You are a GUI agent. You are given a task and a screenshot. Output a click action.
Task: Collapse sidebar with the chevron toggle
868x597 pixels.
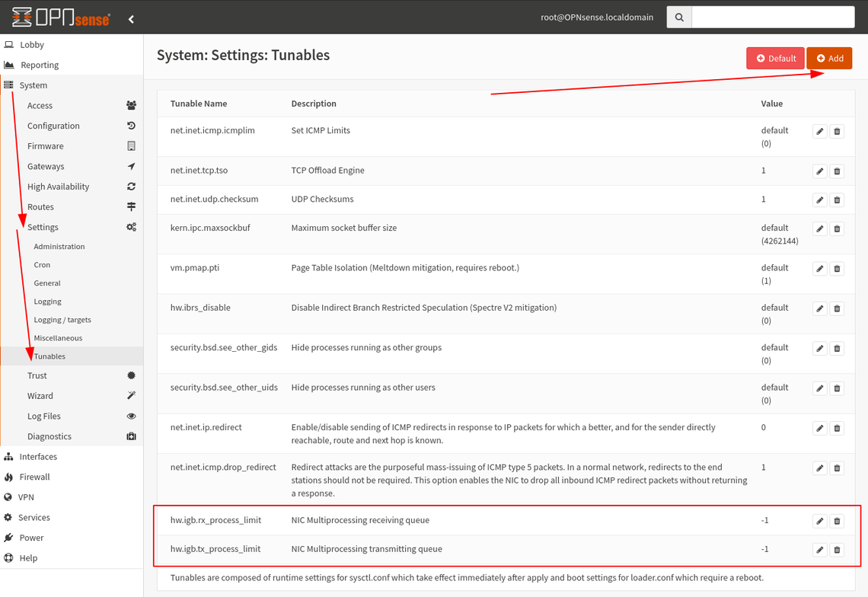pos(131,19)
